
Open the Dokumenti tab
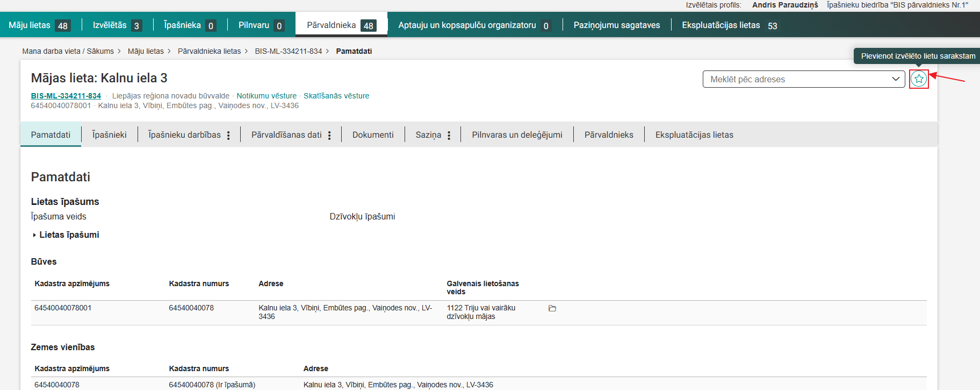coord(373,135)
